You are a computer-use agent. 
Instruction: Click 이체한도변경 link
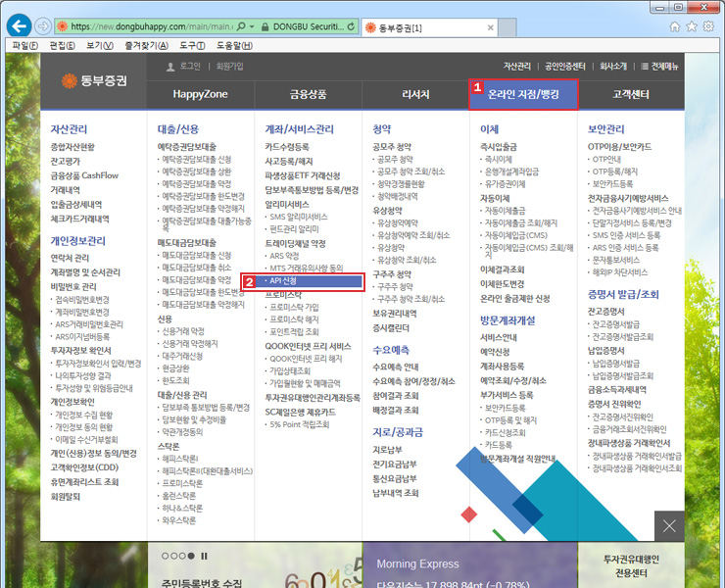pos(503,284)
